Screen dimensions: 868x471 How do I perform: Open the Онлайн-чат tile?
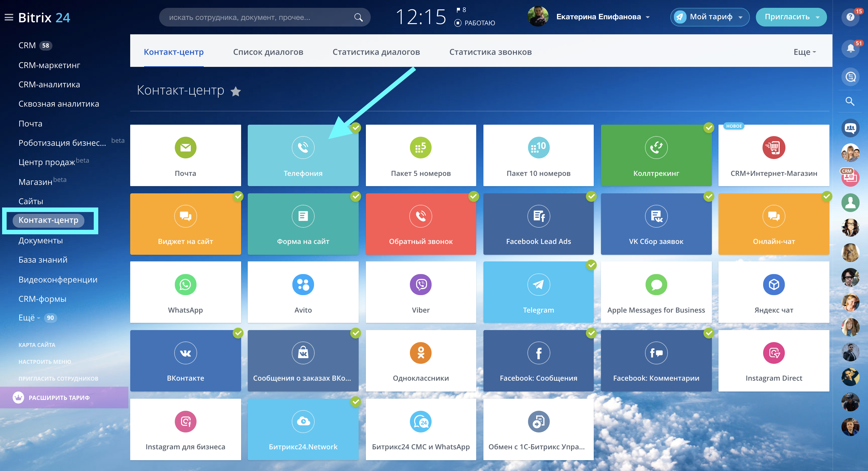[x=774, y=224]
